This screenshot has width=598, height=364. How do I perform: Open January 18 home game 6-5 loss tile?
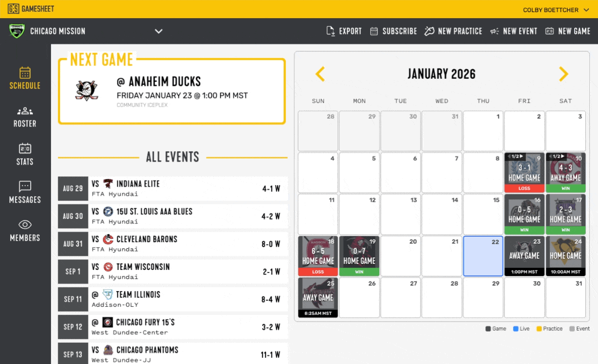[318, 256]
